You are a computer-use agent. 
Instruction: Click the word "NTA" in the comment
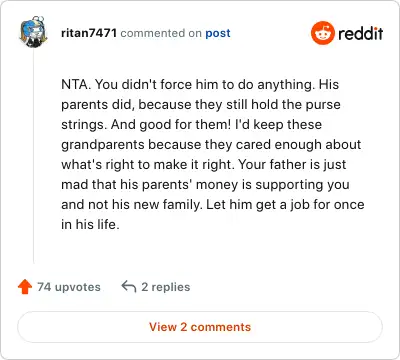point(75,84)
